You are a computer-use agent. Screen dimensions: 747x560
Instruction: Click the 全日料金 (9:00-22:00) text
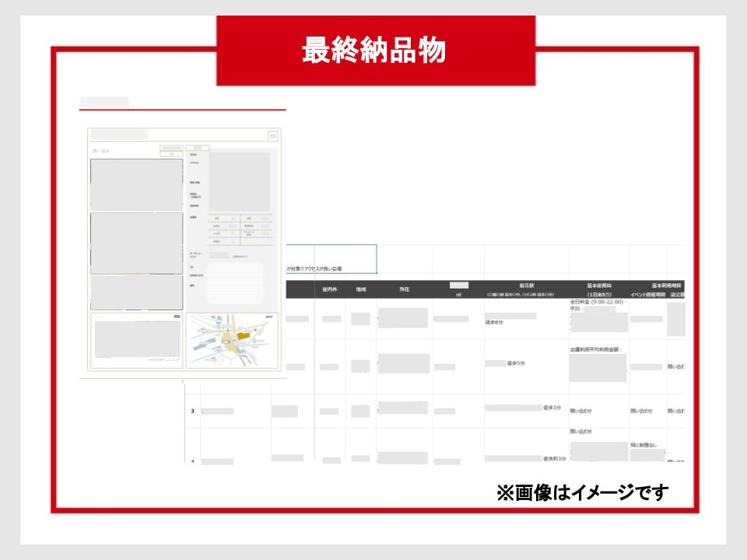point(598,302)
